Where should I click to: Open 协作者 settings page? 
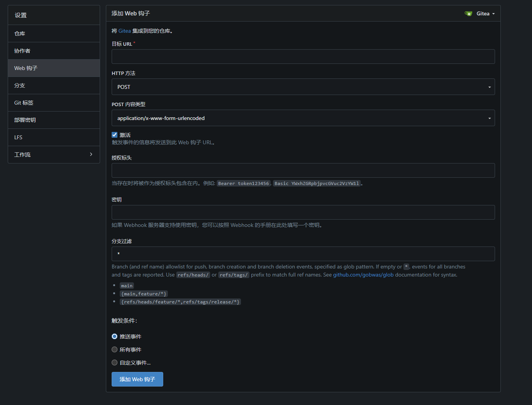coord(54,51)
